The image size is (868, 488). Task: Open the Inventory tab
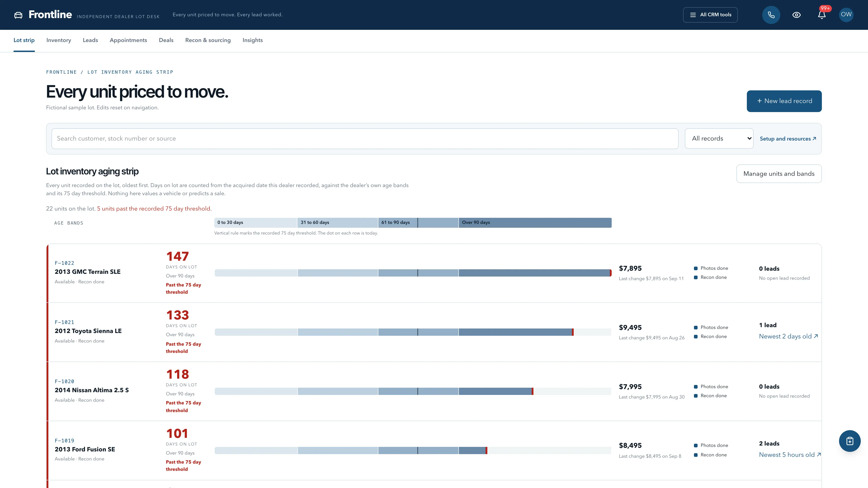(x=59, y=40)
